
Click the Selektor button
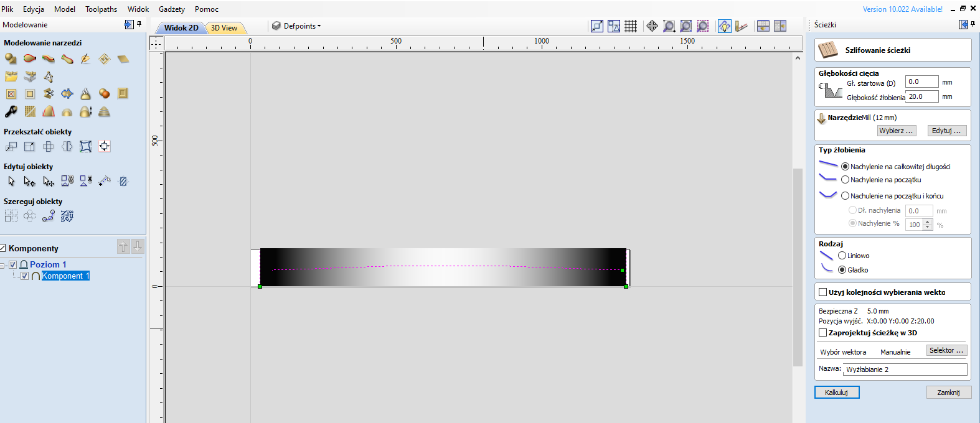pos(946,350)
